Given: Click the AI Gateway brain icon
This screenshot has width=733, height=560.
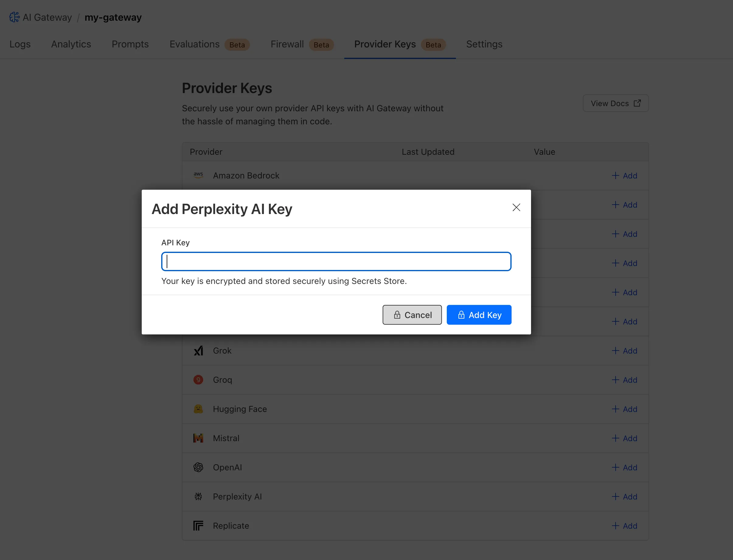Looking at the screenshot, I should click(x=14, y=17).
